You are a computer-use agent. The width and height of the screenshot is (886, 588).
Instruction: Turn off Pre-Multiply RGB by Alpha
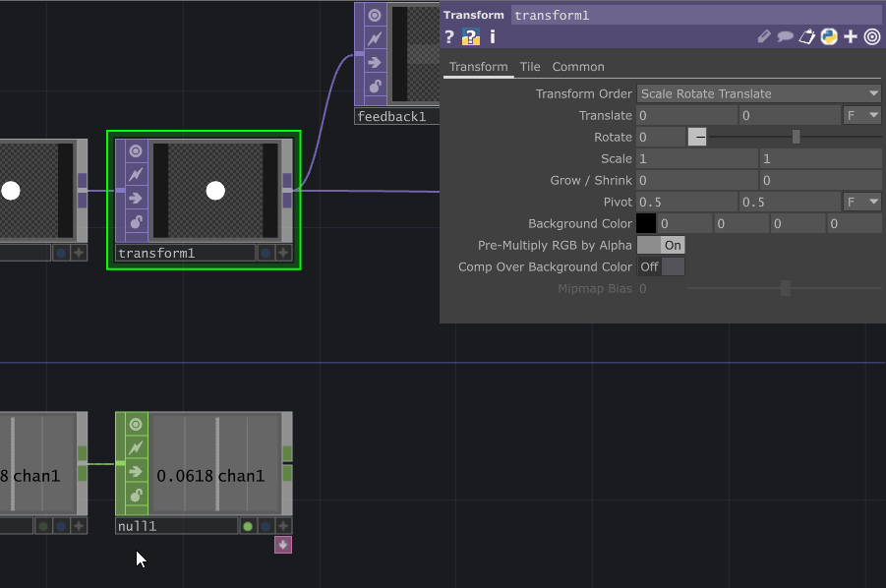[x=661, y=245]
